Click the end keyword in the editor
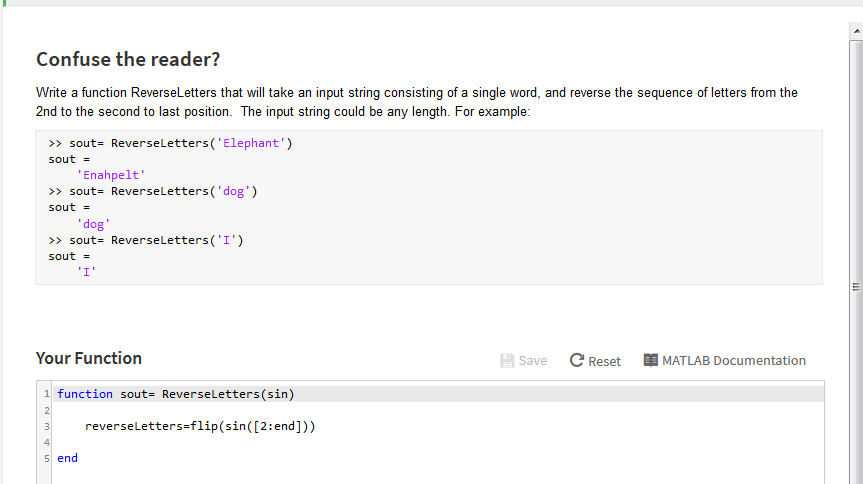The height and width of the screenshot is (484, 863). tap(67, 458)
